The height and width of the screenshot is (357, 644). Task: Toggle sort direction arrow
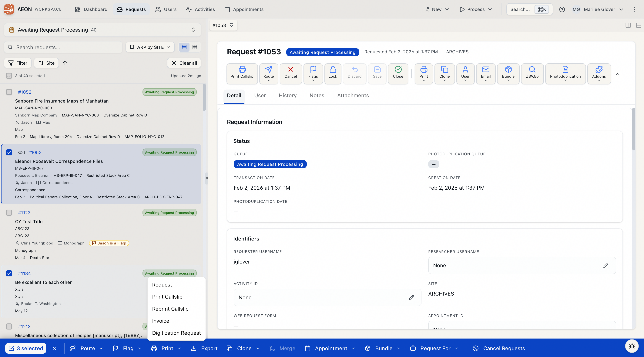pos(65,63)
